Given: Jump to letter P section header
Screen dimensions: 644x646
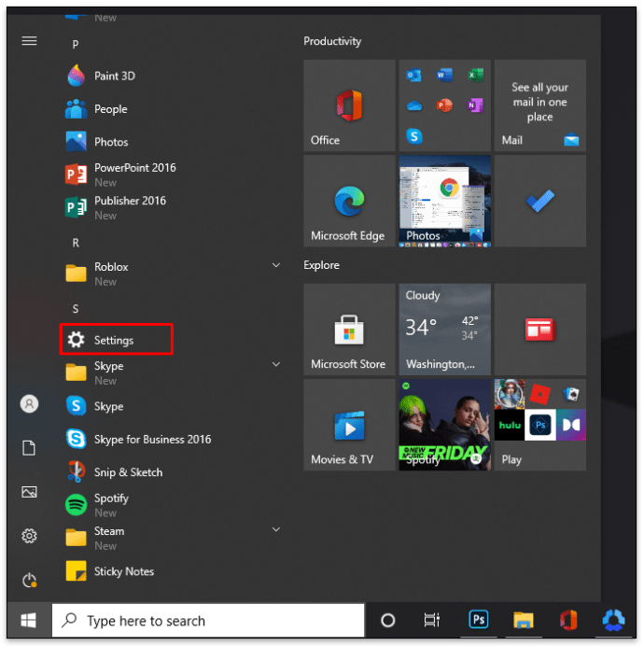Looking at the screenshot, I should tap(76, 45).
